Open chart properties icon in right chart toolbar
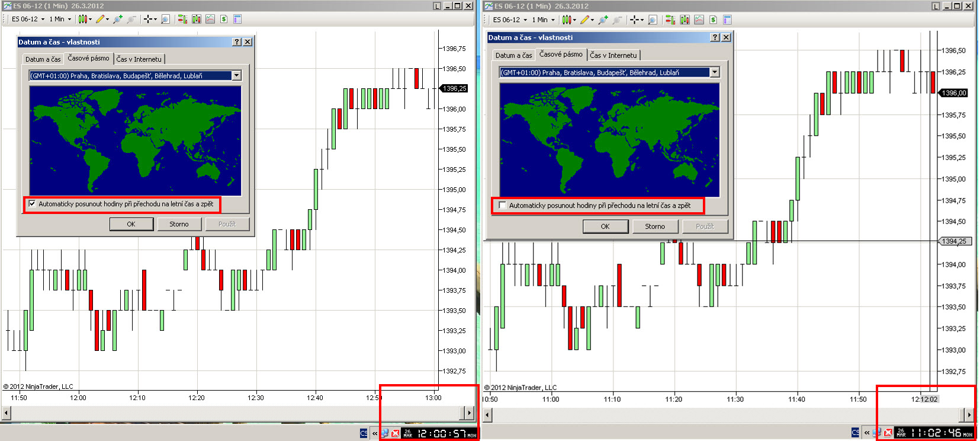The width and height of the screenshot is (980, 441). click(728, 20)
